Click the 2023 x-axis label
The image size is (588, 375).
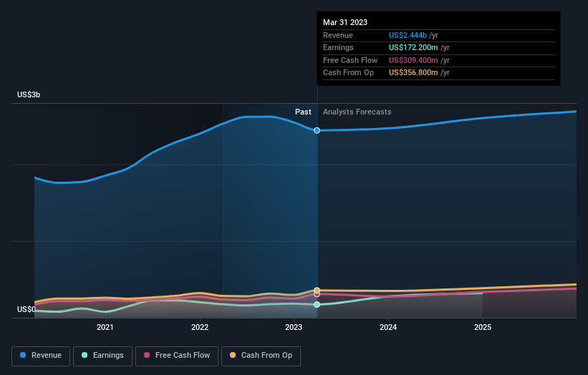coord(294,327)
